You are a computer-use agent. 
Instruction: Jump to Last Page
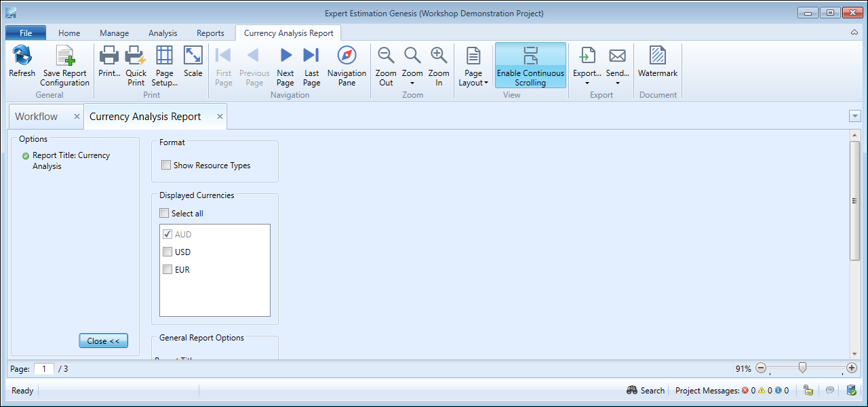(311, 57)
